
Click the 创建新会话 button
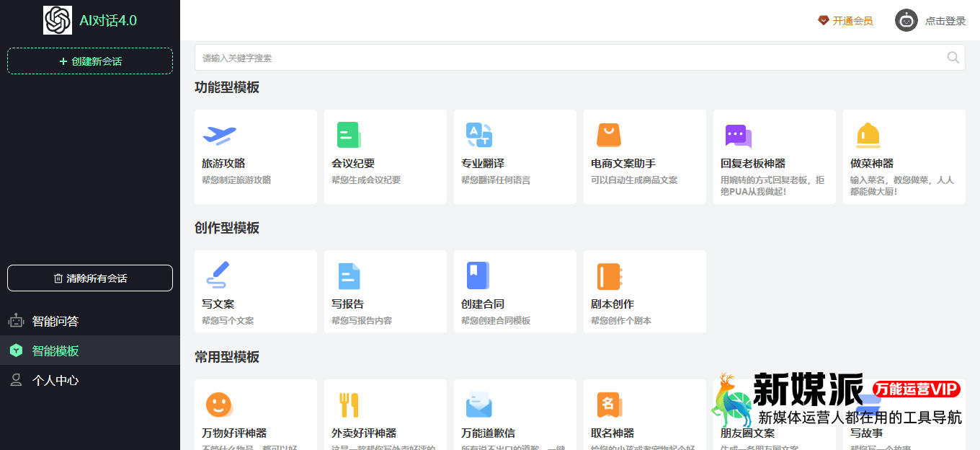click(x=90, y=61)
